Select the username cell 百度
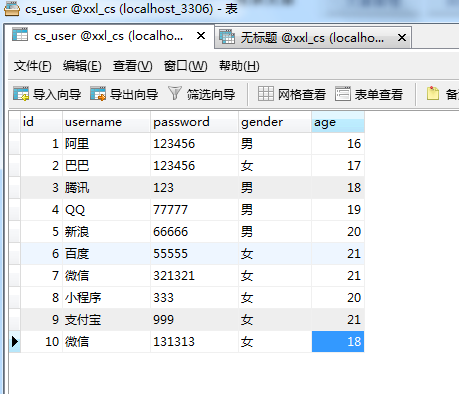The height and width of the screenshot is (394, 459). 106,254
